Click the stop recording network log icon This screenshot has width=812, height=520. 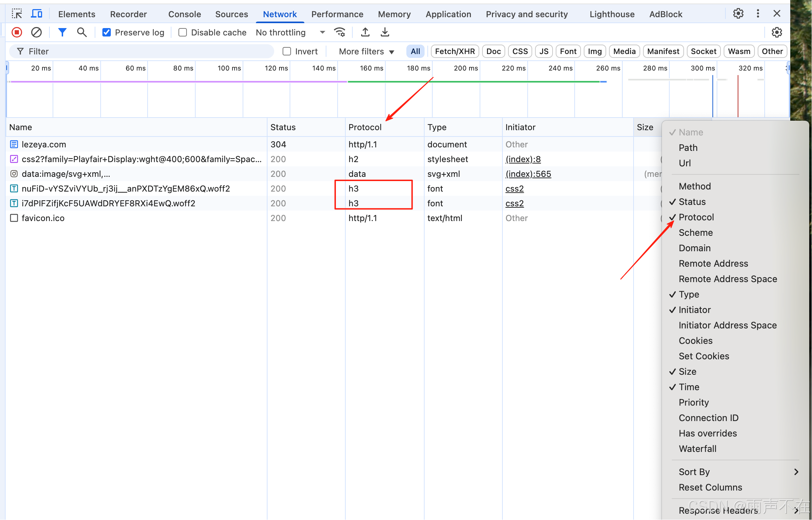click(x=17, y=32)
